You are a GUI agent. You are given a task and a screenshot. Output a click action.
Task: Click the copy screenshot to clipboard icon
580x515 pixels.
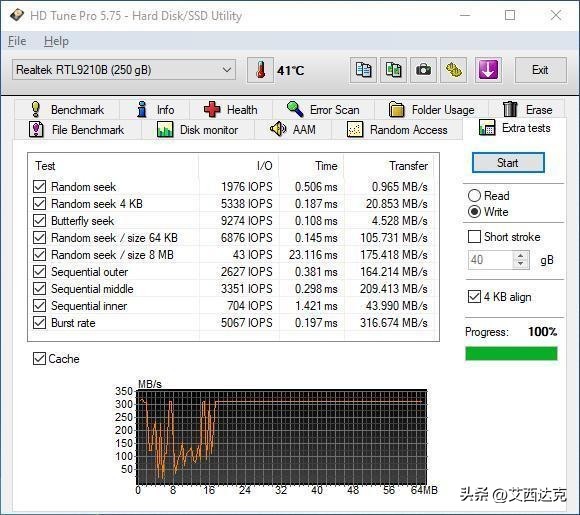393,70
